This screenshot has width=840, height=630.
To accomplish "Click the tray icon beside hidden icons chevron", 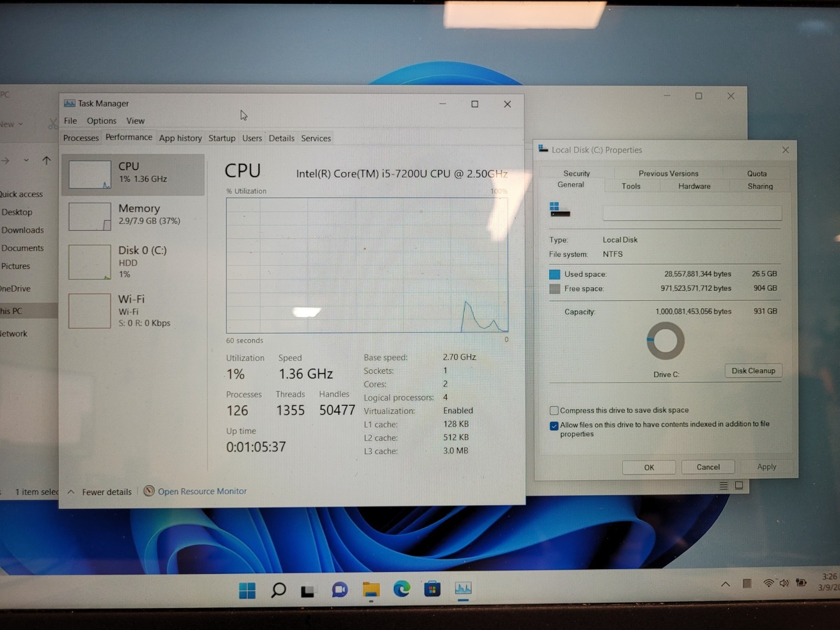I will coord(747,583).
